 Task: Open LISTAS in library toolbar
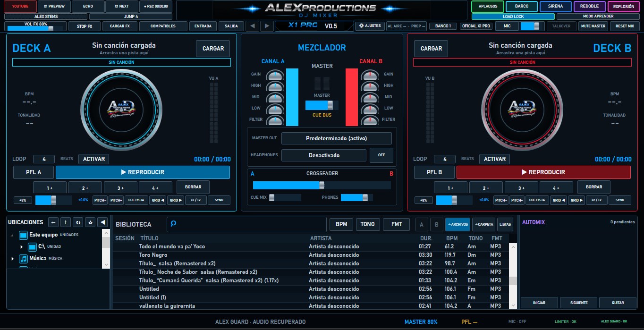pos(505,224)
